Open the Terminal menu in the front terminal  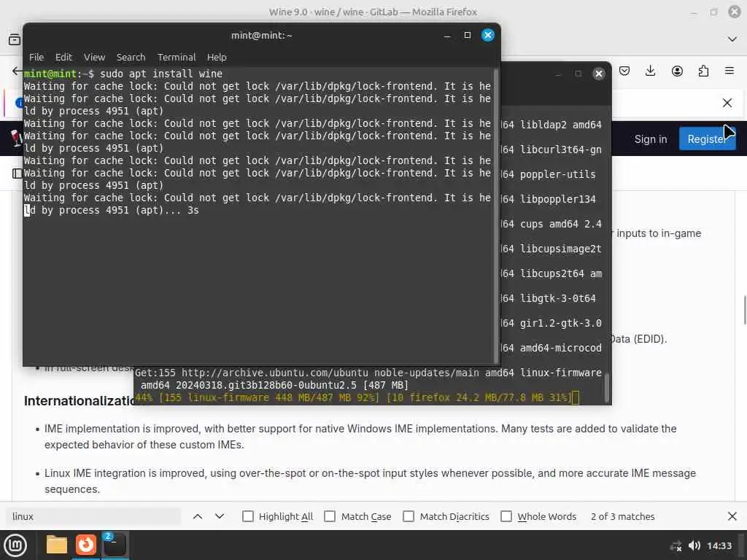pyautogui.click(x=177, y=57)
